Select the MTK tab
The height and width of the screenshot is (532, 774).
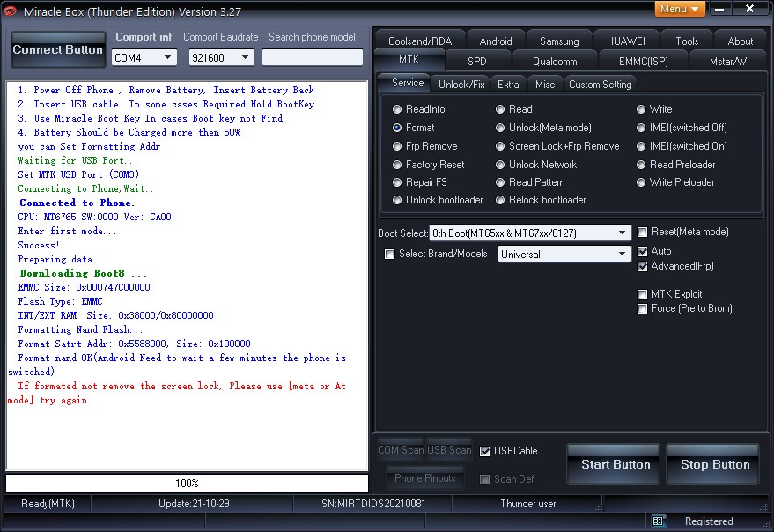point(409,60)
